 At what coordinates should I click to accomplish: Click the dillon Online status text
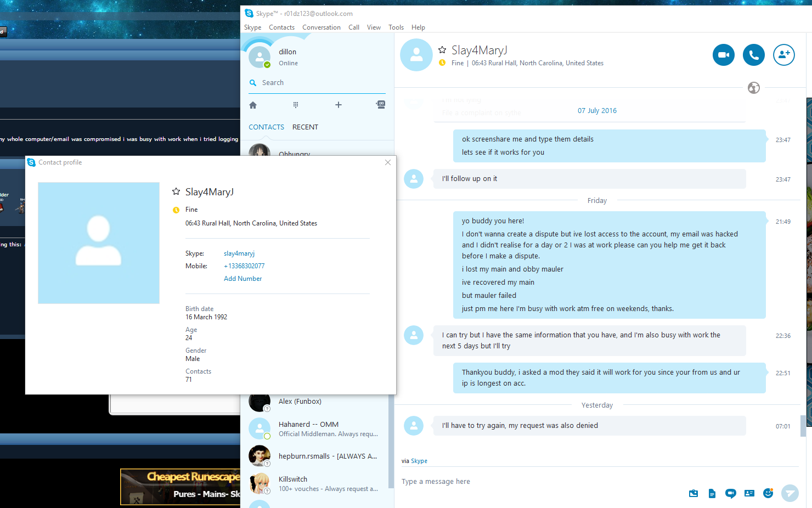288,64
